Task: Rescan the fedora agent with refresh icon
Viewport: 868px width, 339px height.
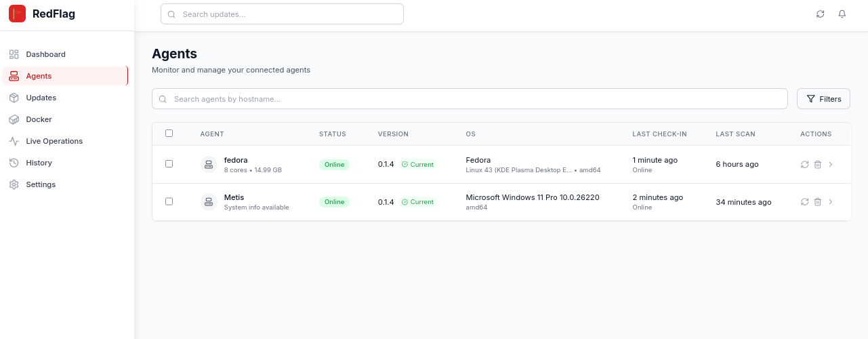Action: tap(805, 165)
